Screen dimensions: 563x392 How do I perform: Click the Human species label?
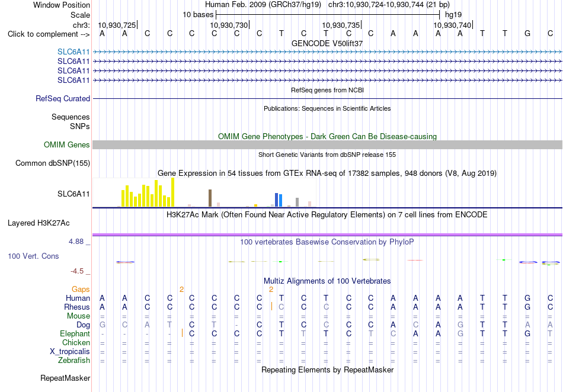coord(78,298)
